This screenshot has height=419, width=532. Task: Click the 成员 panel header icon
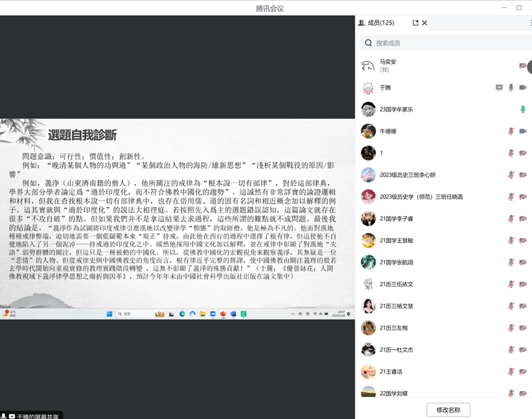[x=361, y=23]
